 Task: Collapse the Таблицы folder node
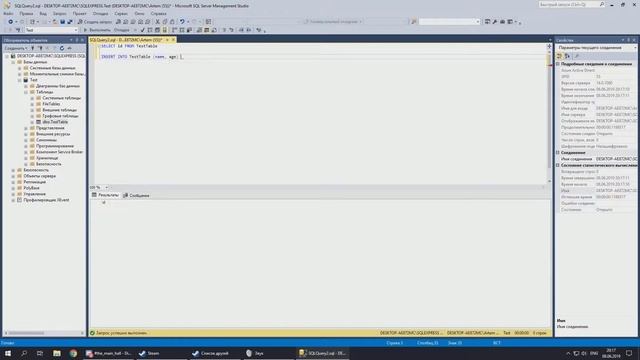pos(26,92)
